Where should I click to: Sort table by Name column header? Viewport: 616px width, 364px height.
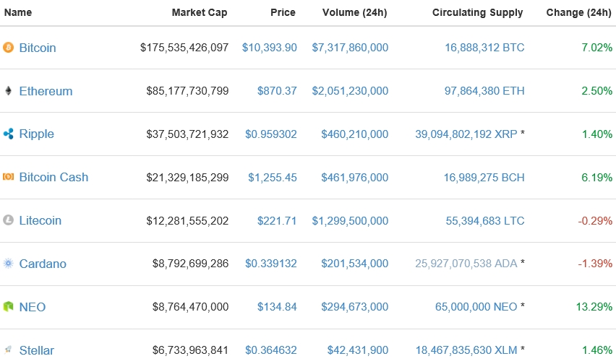[x=17, y=13]
